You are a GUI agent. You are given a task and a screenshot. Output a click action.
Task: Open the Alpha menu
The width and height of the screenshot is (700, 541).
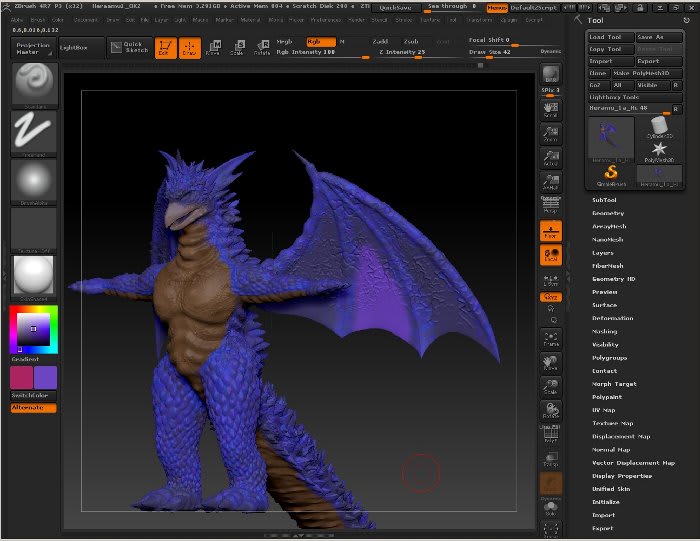point(17,20)
